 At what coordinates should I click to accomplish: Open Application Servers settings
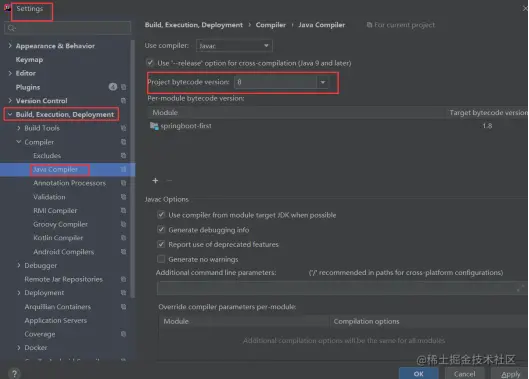coord(56,320)
